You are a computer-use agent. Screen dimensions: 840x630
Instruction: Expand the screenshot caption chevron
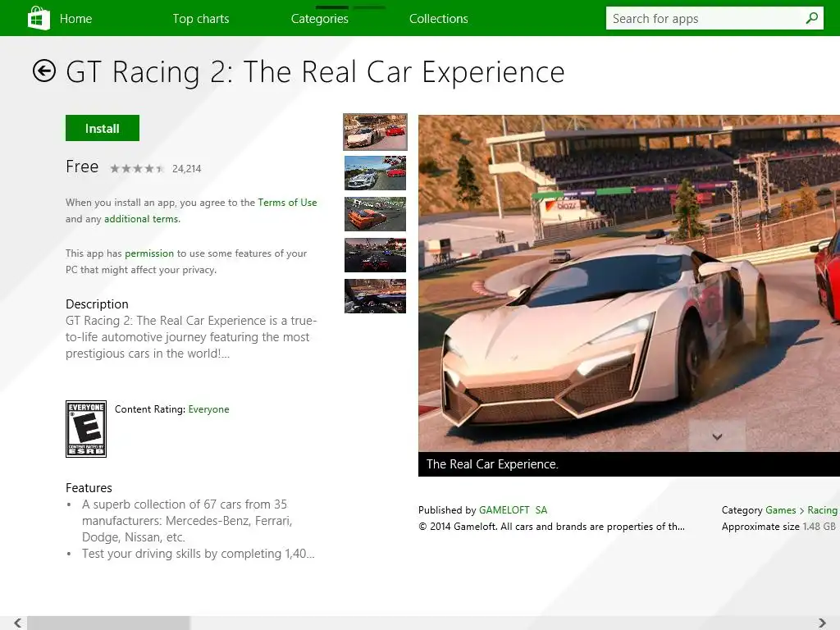[717, 436]
